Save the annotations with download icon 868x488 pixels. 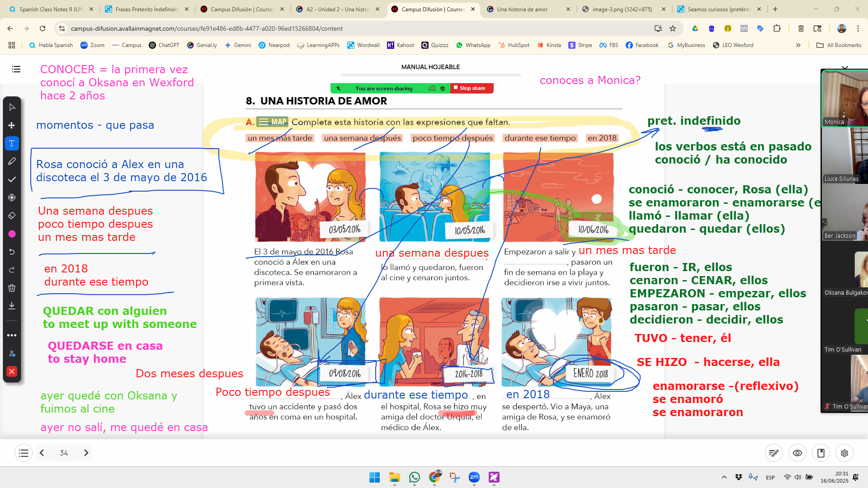[12, 306]
